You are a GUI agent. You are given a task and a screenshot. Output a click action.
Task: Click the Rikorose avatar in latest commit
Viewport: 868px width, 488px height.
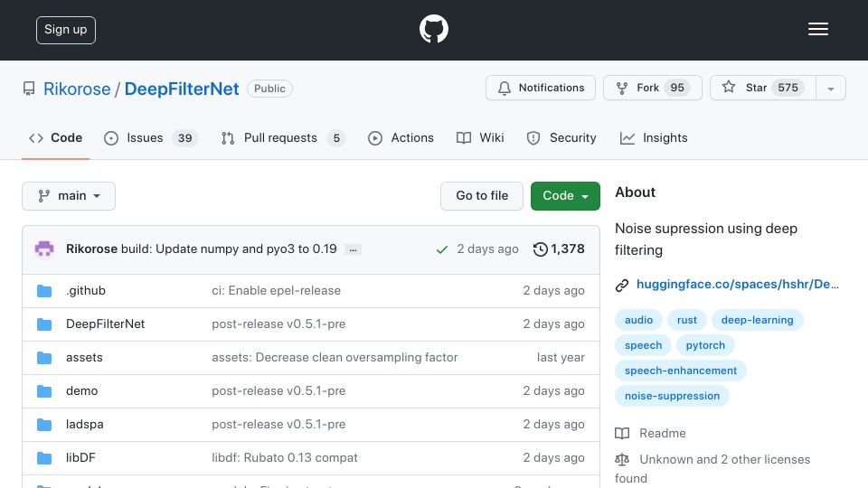coord(44,249)
